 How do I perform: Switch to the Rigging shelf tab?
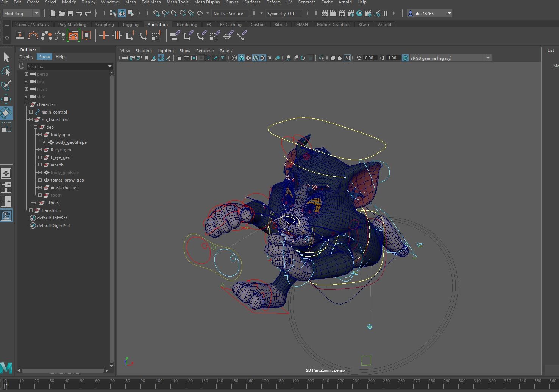[x=131, y=25]
